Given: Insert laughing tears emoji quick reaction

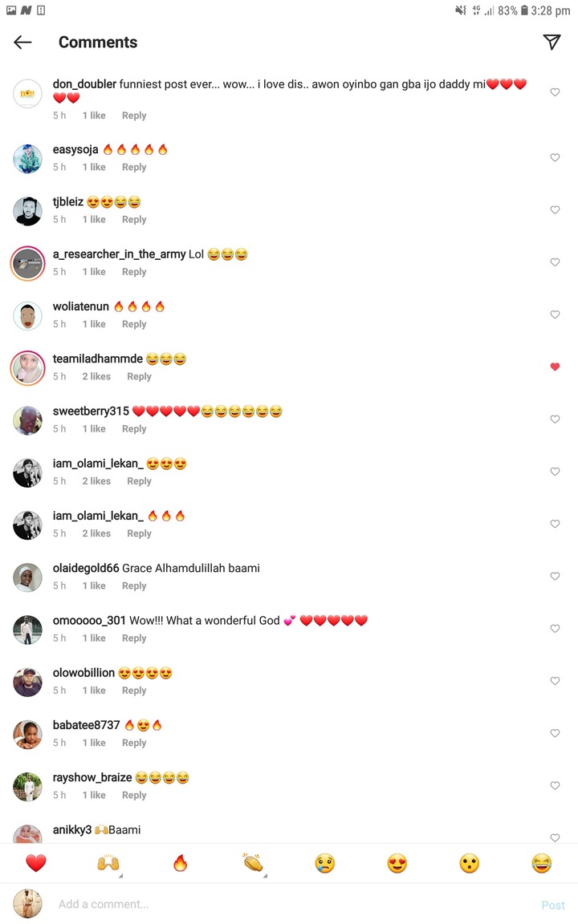Looking at the screenshot, I should click(541, 863).
